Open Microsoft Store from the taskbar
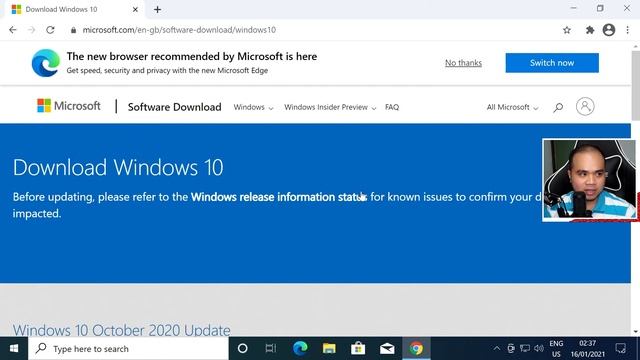This screenshot has height=360, width=640. click(x=358, y=349)
